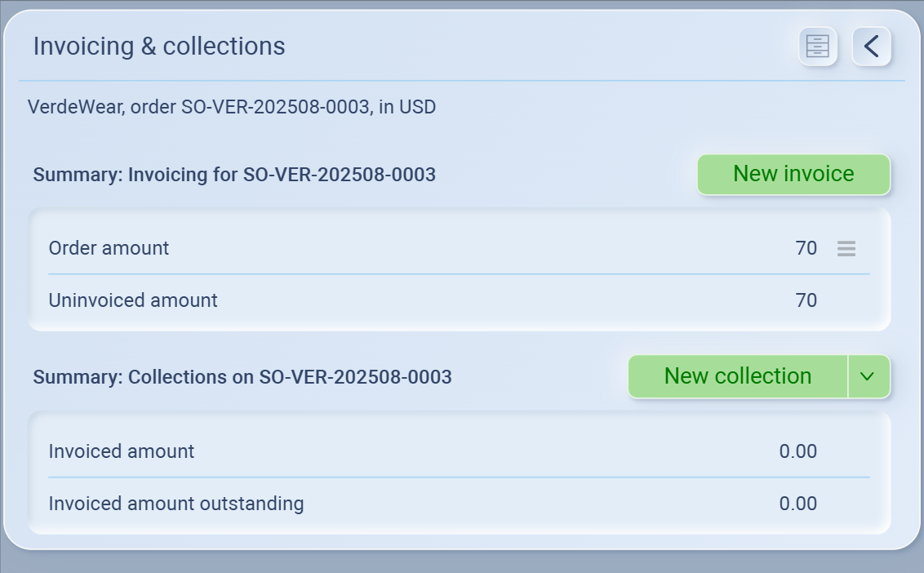Viewport: 924px width, 573px height.
Task: Create a New invoice
Action: [793, 174]
